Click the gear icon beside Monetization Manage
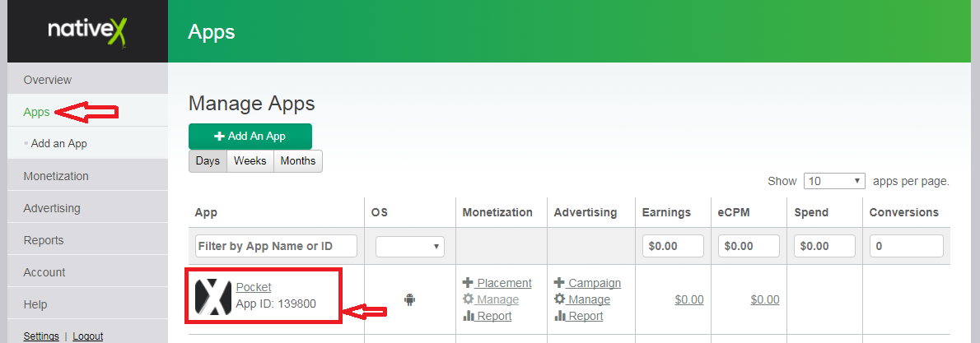980x343 pixels. 469,299
